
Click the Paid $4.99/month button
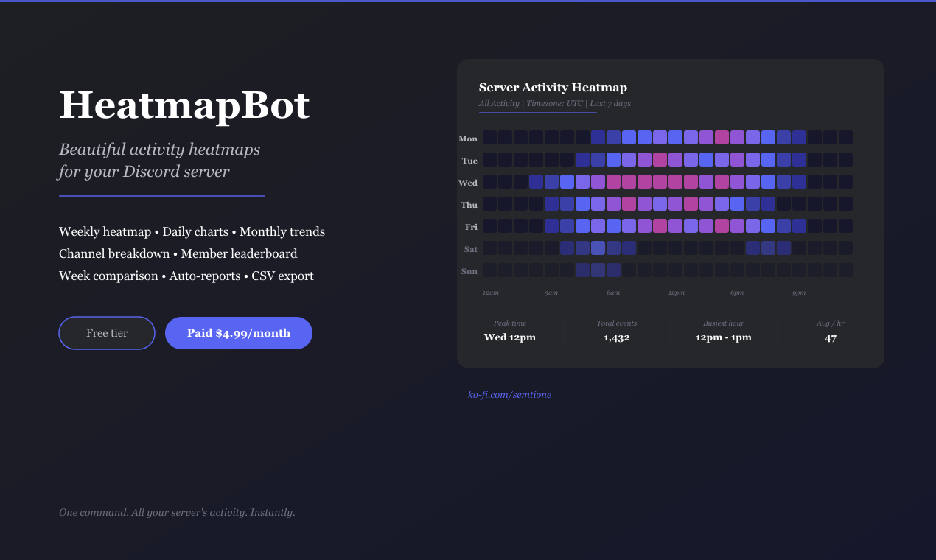click(238, 332)
